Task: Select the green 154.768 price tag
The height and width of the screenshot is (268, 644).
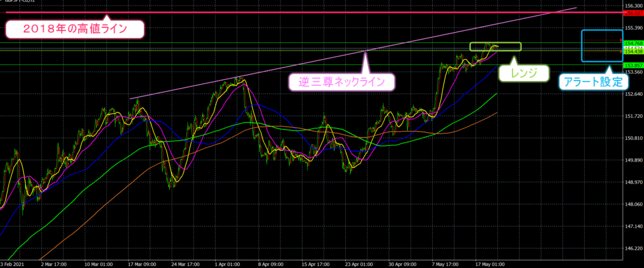Action: pos(633,43)
